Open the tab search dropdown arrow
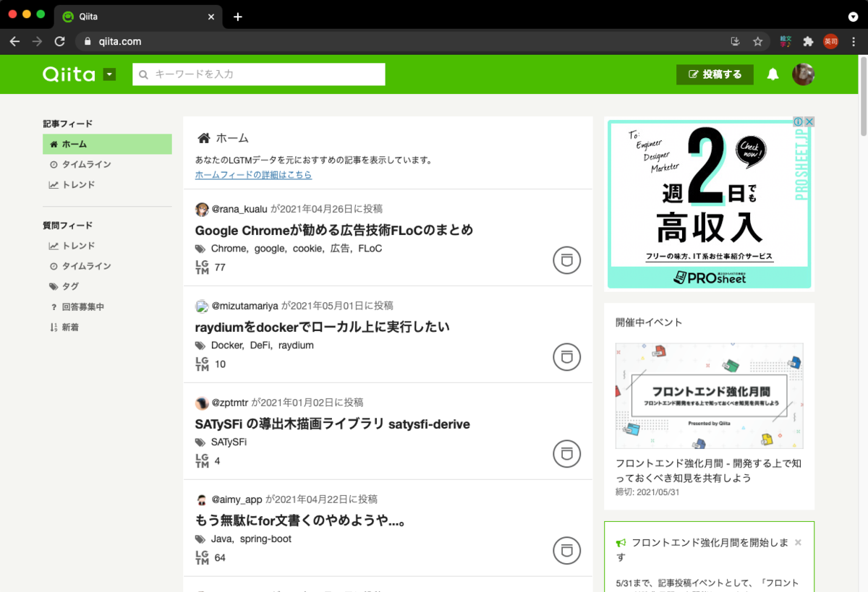868x592 pixels. [854, 17]
